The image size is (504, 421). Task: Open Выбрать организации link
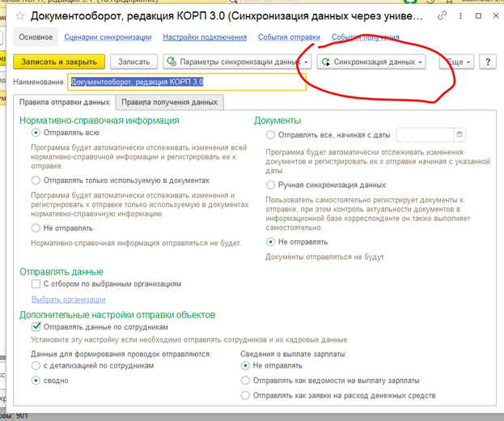point(69,300)
